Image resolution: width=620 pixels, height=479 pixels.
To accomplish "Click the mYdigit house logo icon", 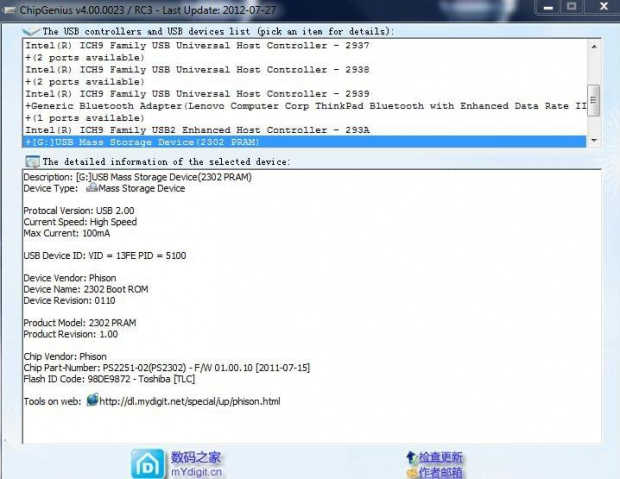I will coord(147,464).
